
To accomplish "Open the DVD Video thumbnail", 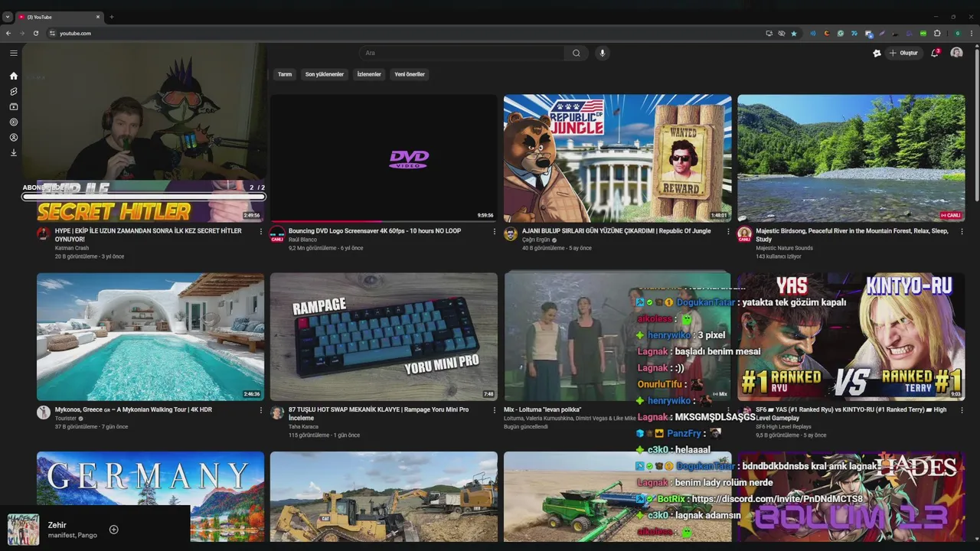I will pos(384,158).
